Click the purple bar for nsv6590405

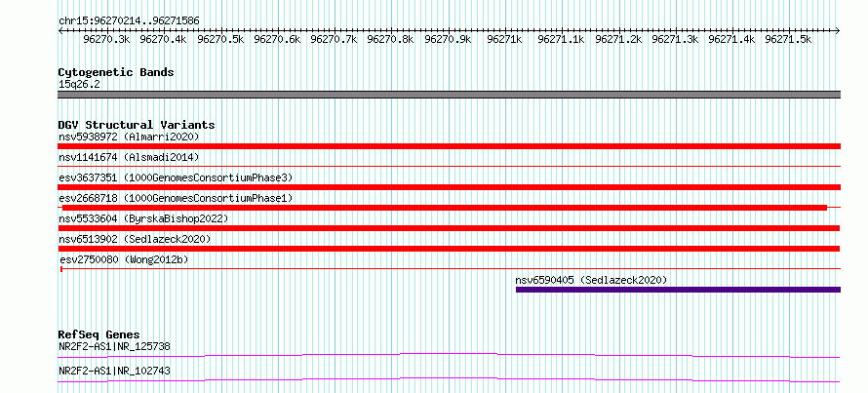click(x=678, y=290)
